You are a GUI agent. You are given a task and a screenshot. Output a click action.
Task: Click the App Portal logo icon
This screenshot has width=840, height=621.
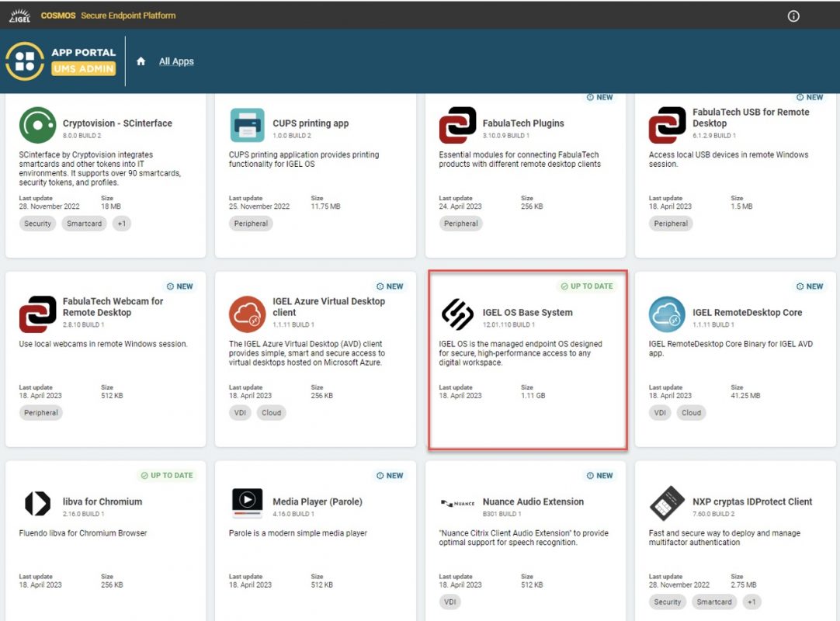click(x=25, y=61)
